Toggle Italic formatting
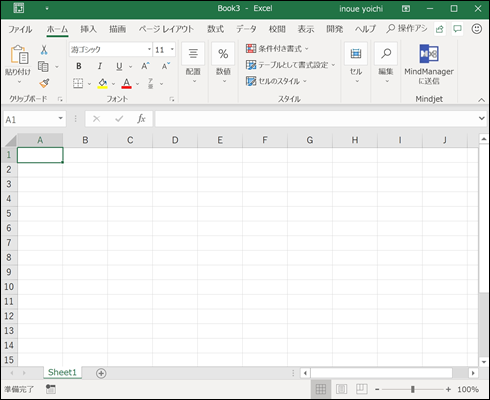The width and height of the screenshot is (490, 400). click(100, 66)
